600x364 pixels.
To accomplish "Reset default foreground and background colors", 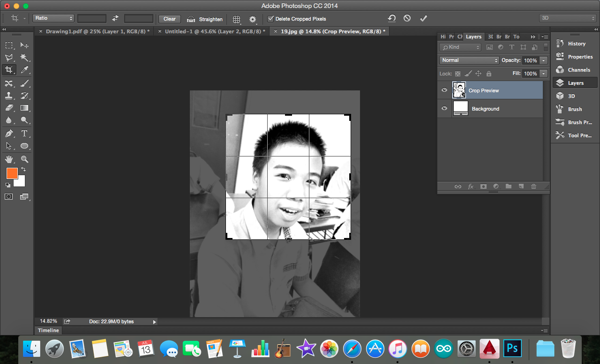I will 8,185.
